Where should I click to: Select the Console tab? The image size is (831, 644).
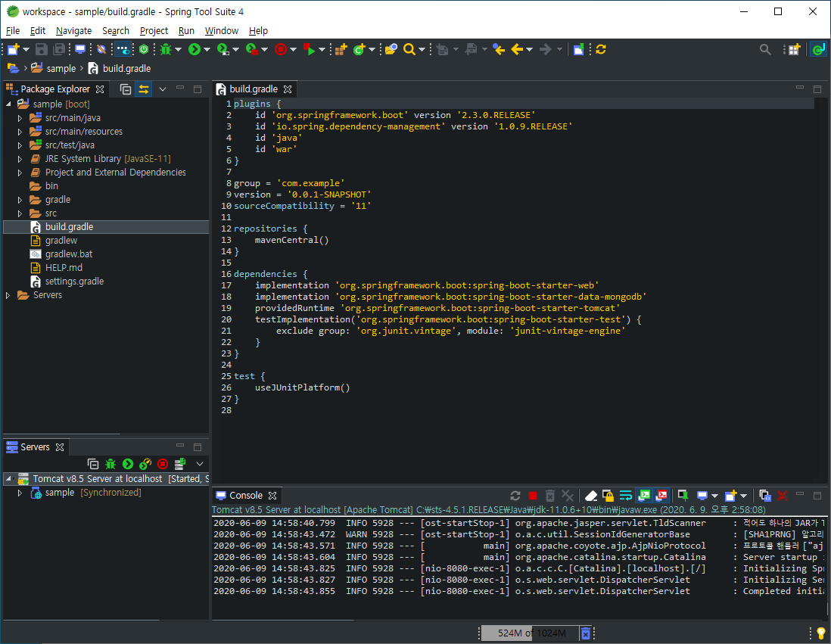point(245,496)
